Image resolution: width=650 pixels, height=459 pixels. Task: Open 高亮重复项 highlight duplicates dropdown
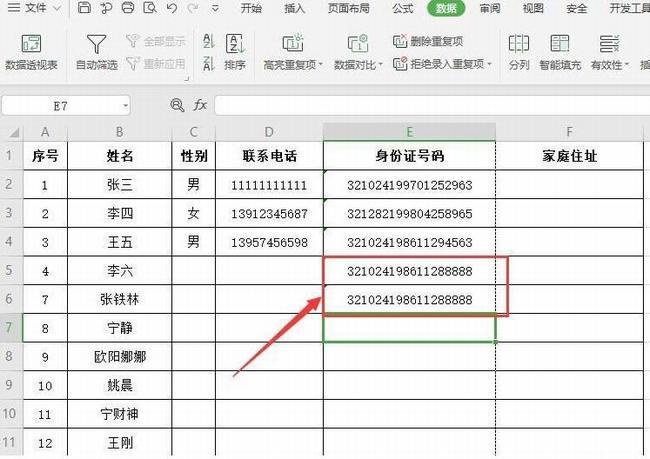coord(293,52)
